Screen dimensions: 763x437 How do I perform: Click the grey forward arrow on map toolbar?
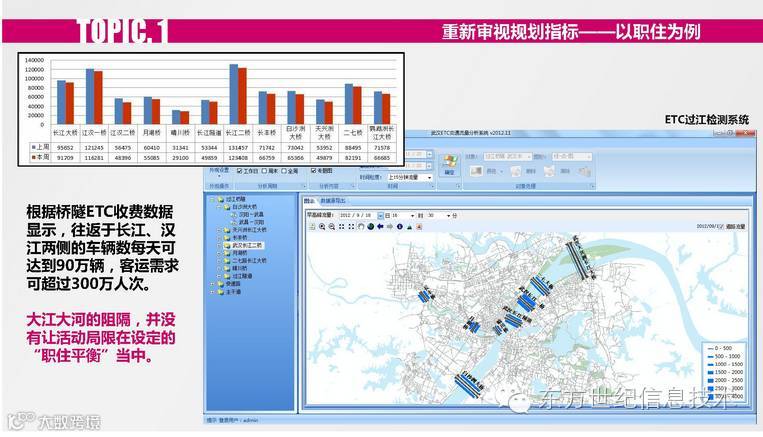click(390, 227)
